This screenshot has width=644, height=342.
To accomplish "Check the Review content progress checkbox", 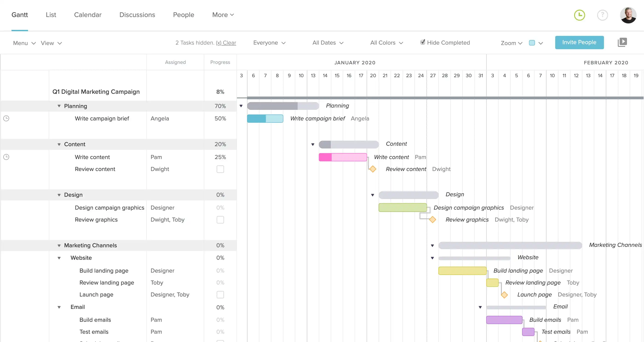I will [220, 169].
